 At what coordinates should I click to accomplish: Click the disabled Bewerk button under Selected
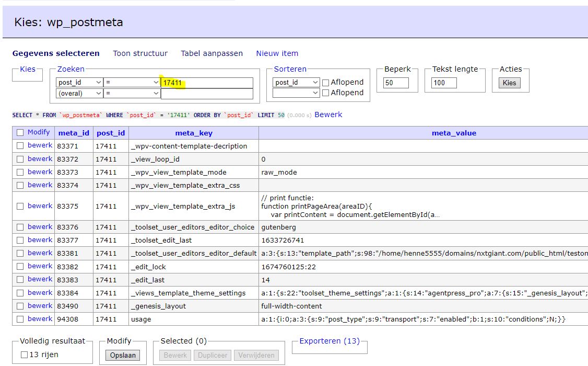coord(175,355)
